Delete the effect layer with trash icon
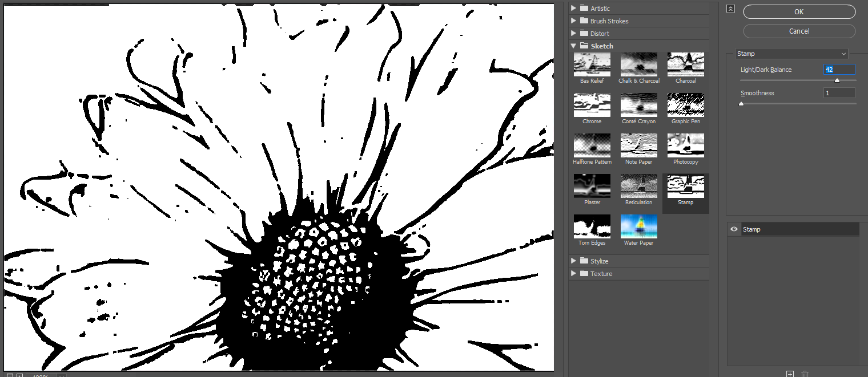868x377 pixels. 805,374
